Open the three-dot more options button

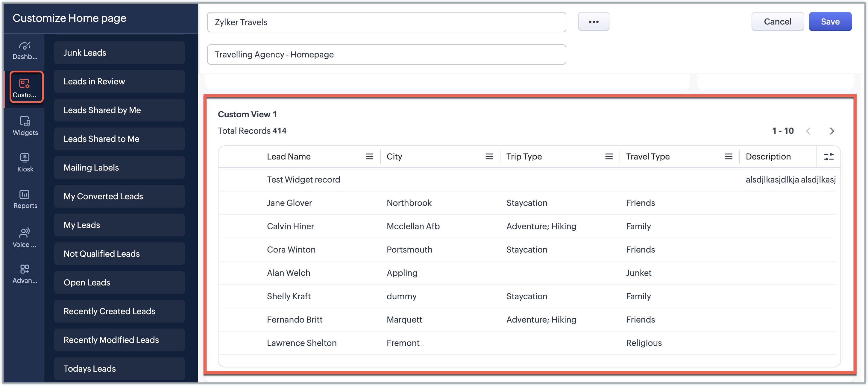coord(593,22)
